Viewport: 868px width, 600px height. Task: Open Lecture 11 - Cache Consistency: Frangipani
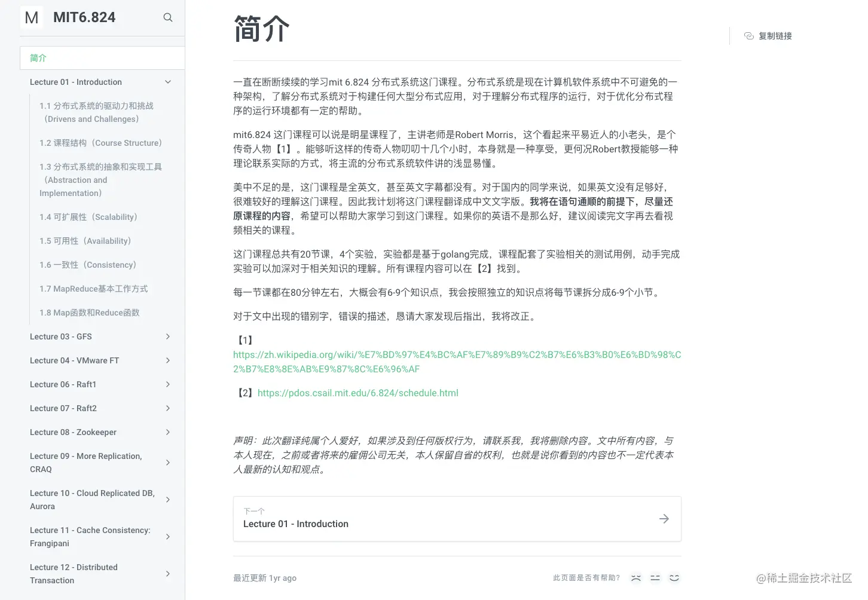pos(90,537)
